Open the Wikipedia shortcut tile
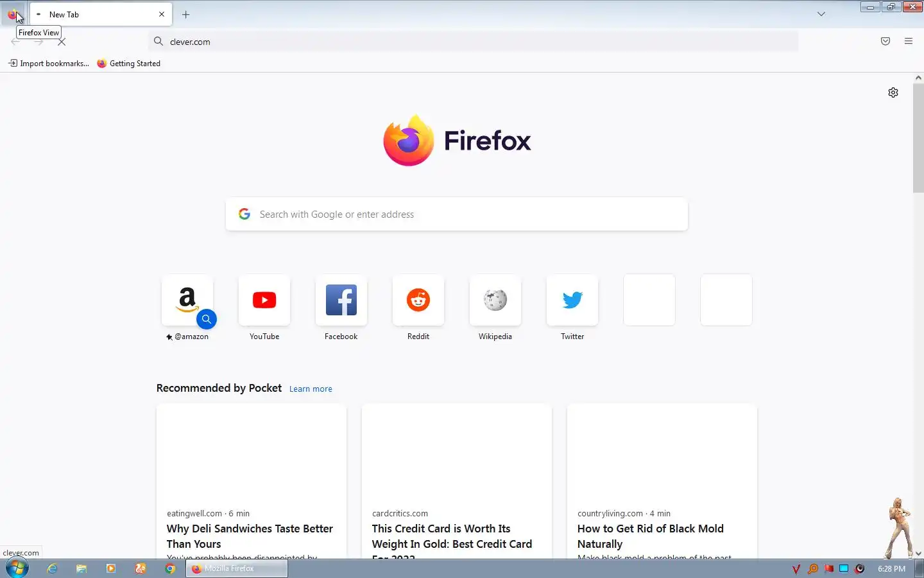Viewport: 924px width, 578px height. click(x=495, y=300)
